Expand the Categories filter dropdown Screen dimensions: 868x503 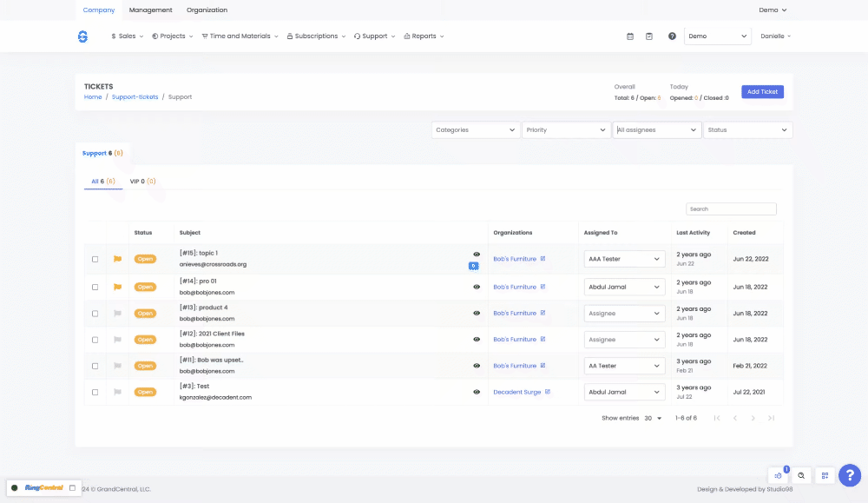pos(475,130)
